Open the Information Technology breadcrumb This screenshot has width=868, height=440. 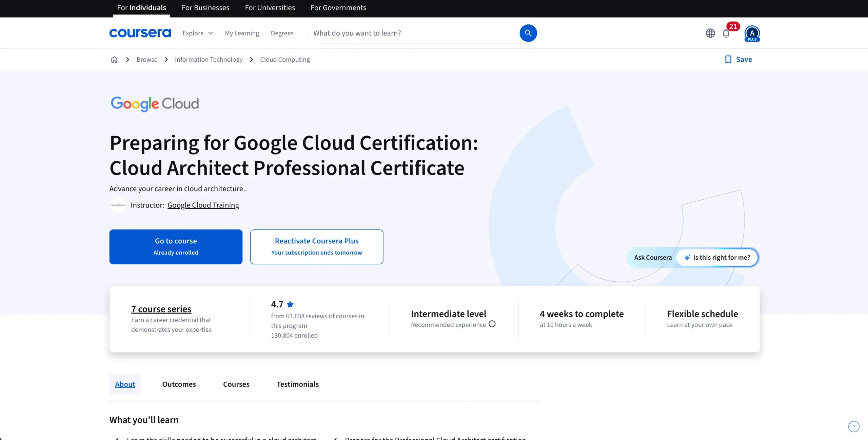click(209, 60)
